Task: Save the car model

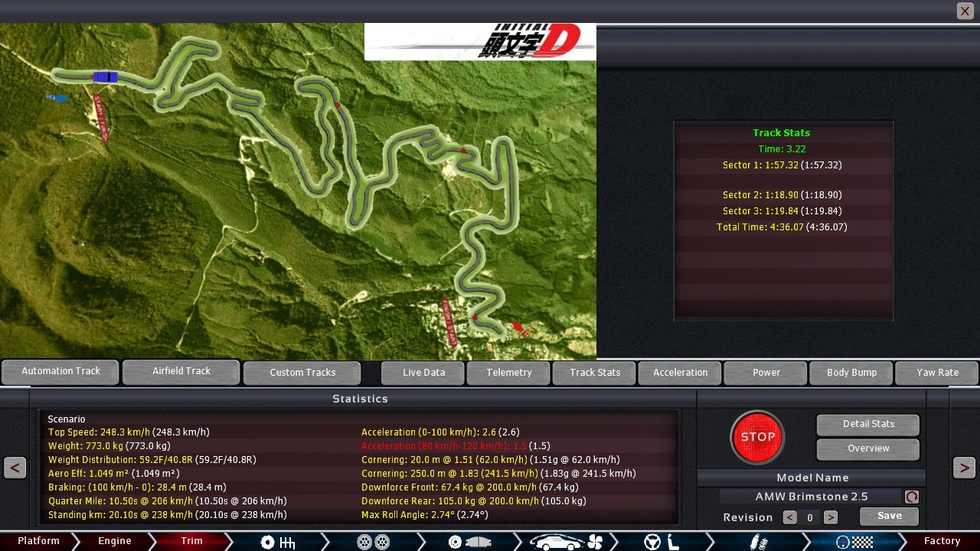Action: click(889, 516)
